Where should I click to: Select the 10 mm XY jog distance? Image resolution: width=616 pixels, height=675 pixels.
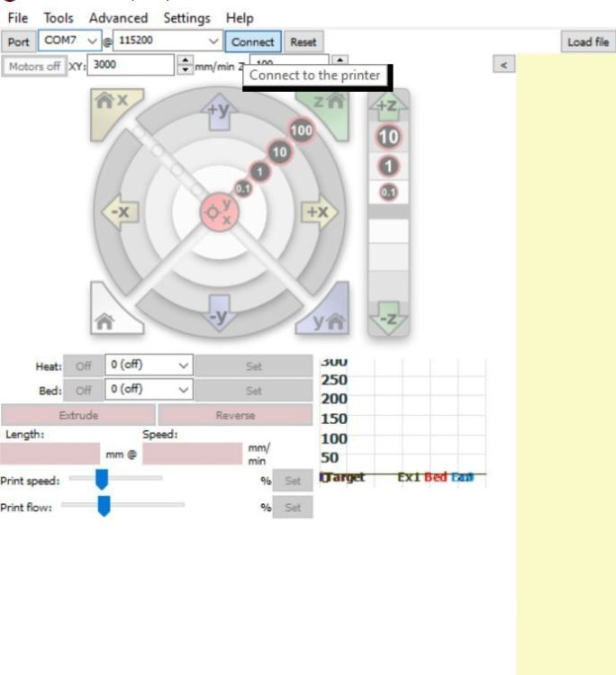point(279,151)
